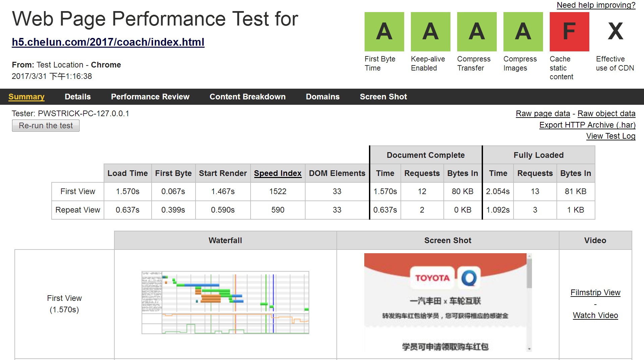Click the First View load time 1.570s cell

127,191
